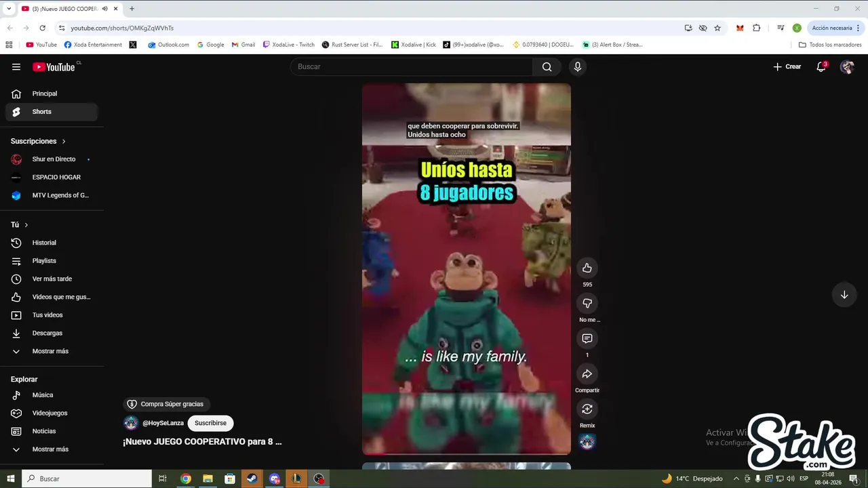868x488 pixels.
Task: Click the YouTube logo
Action: coord(54,66)
